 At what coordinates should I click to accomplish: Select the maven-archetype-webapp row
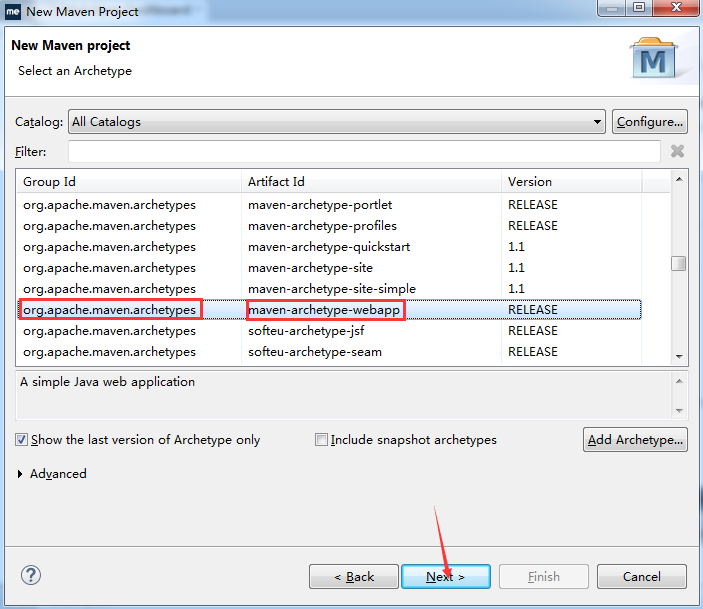click(330, 310)
